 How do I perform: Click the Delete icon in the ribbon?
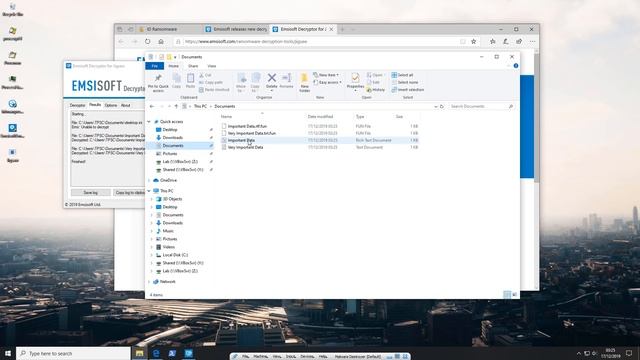(x=271, y=81)
